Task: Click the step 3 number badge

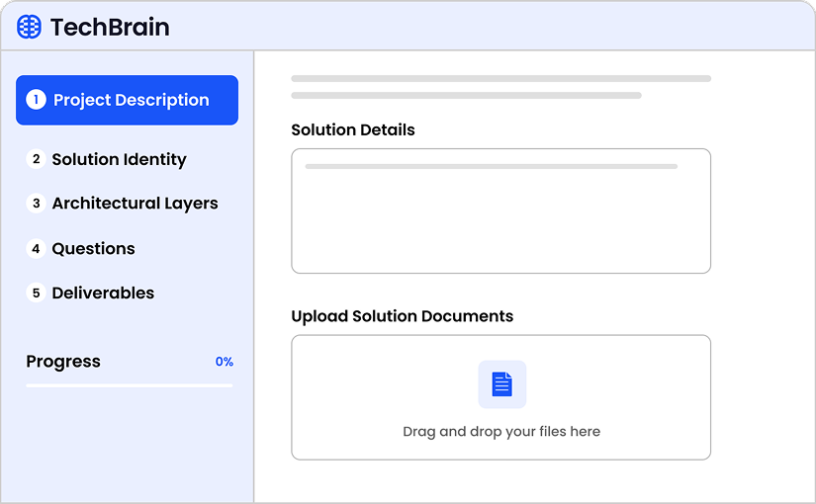Action: (37, 204)
